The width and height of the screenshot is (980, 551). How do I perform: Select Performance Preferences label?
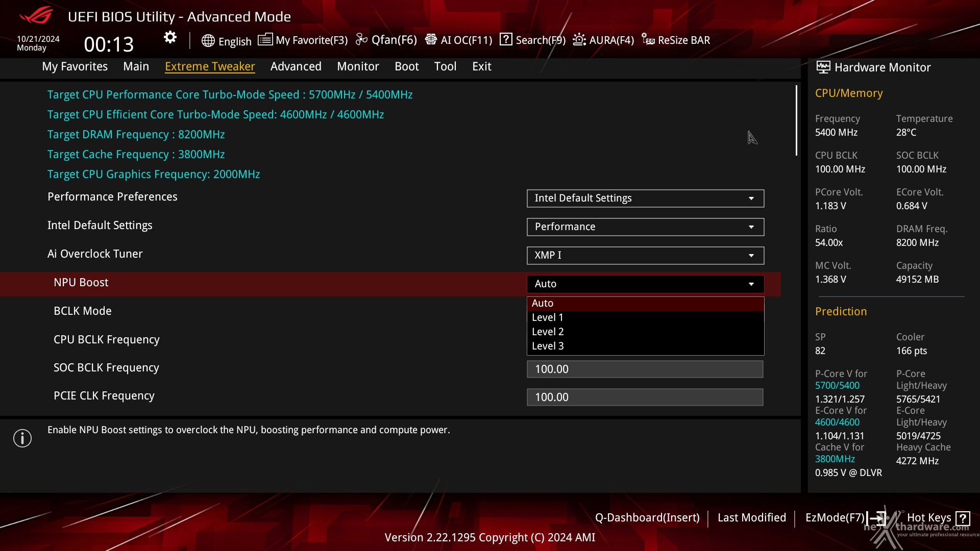(x=112, y=197)
